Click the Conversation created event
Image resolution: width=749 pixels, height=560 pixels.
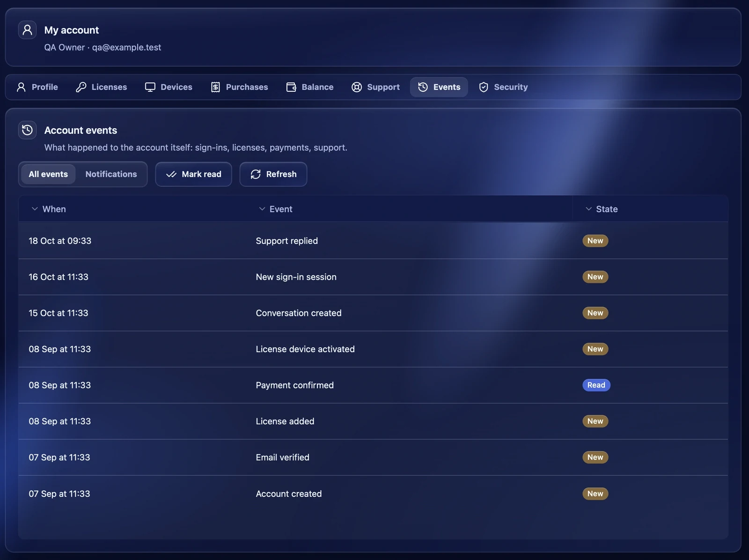pyautogui.click(x=373, y=313)
